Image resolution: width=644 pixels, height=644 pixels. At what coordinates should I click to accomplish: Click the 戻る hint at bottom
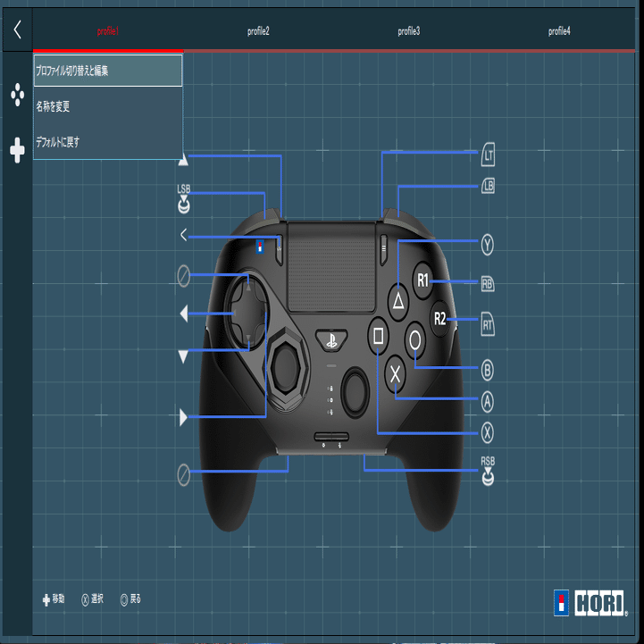130,599
